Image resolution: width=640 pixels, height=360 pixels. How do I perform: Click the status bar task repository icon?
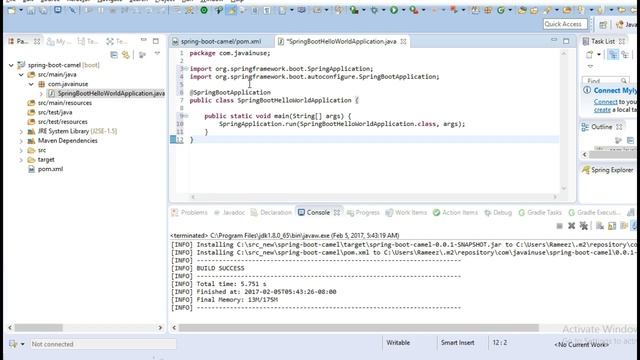(13, 344)
